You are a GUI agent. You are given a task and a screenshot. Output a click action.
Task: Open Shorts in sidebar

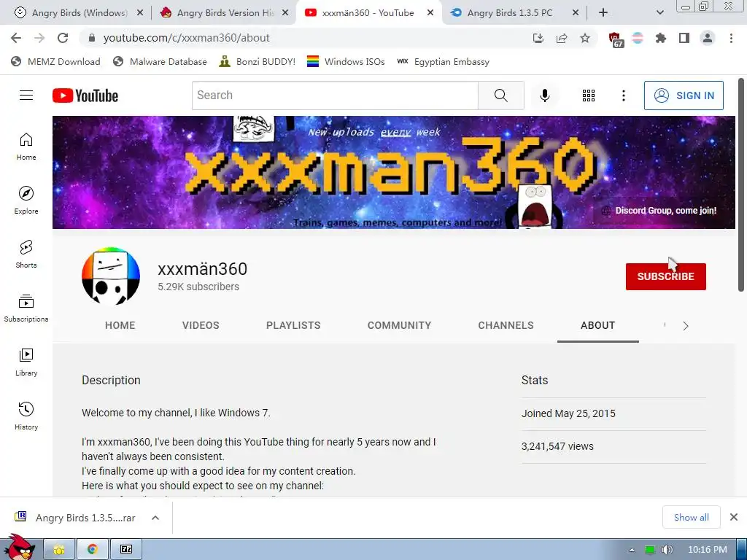(26, 254)
